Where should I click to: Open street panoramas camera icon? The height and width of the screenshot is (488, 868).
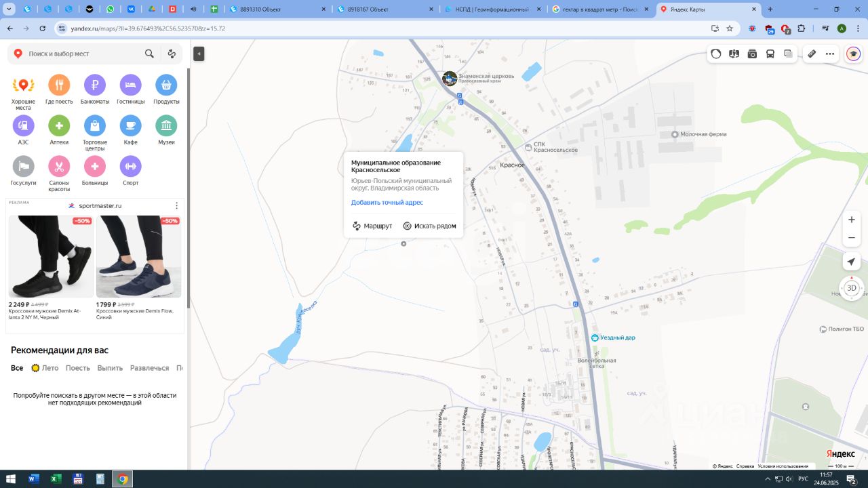752,54
